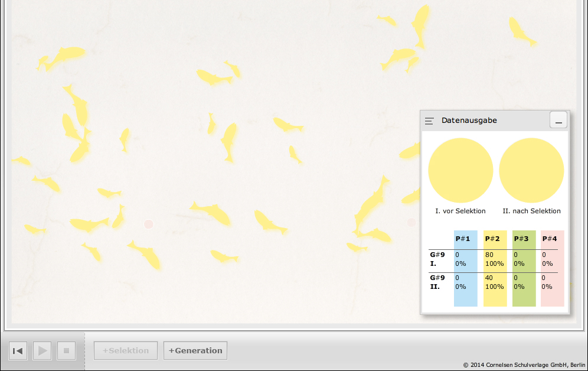Select the blue P#1 column header

[463, 239]
